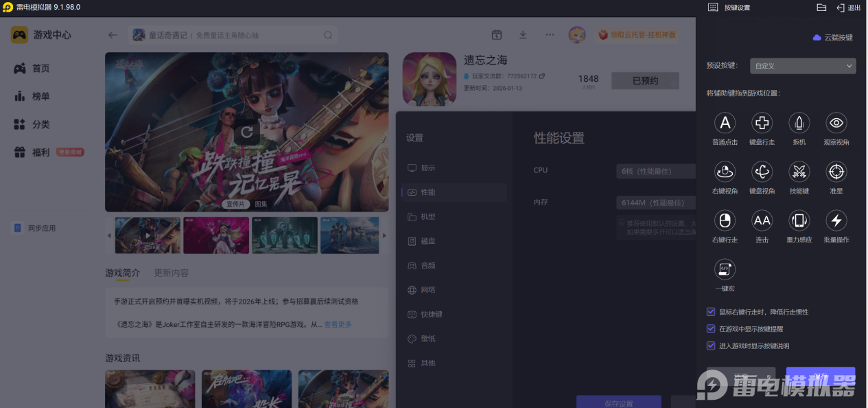Click the 保存设置 button
Image resolution: width=868 pixels, height=408 pixels.
tap(618, 403)
